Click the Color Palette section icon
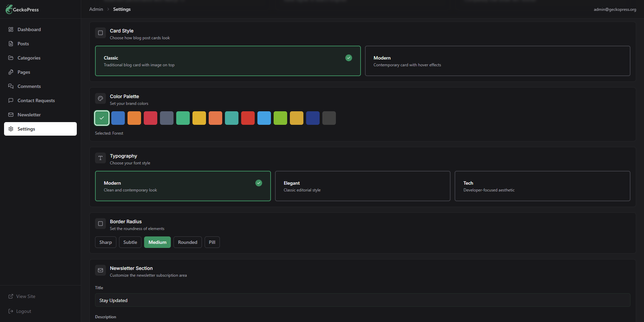The width and height of the screenshot is (644, 322). 100,98
